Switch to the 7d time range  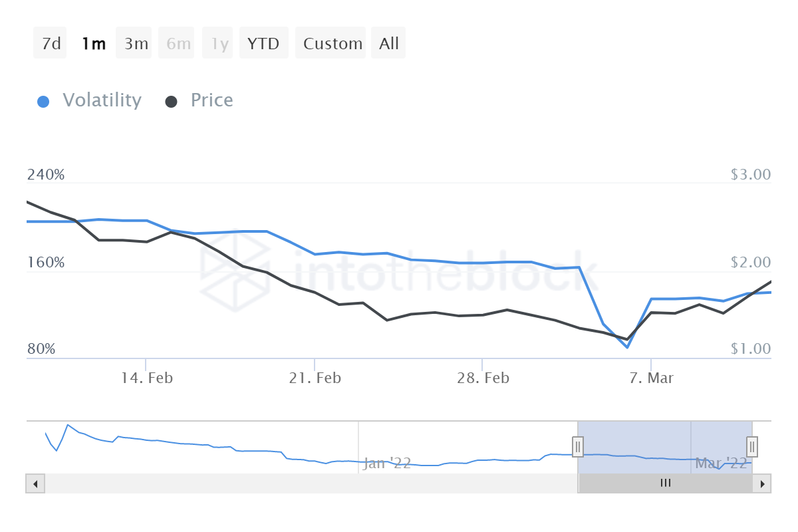(50, 43)
